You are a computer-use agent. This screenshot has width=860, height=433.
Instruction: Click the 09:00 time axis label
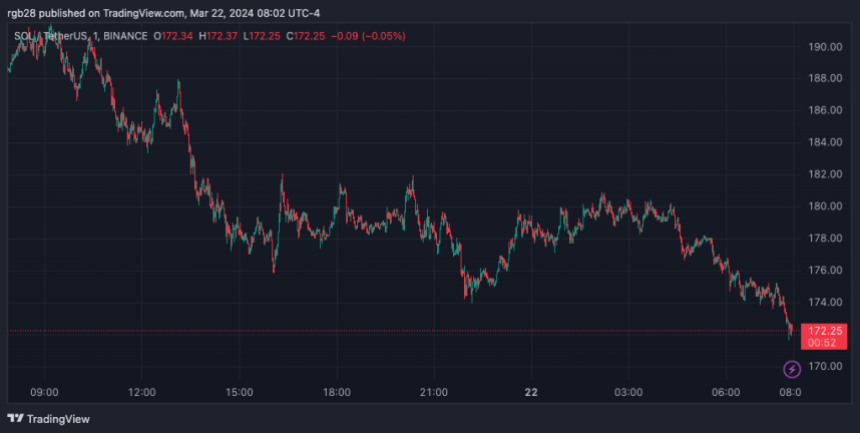click(x=45, y=391)
